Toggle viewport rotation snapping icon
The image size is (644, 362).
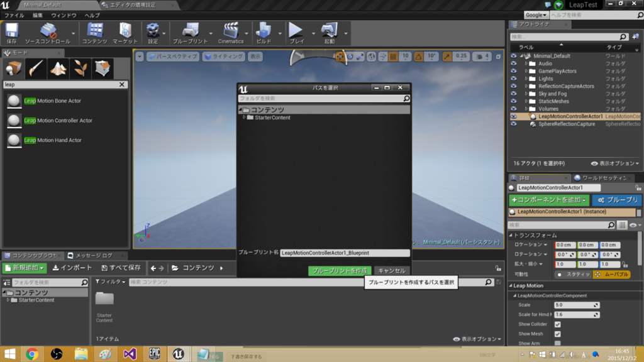pyautogui.click(x=418, y=57)
